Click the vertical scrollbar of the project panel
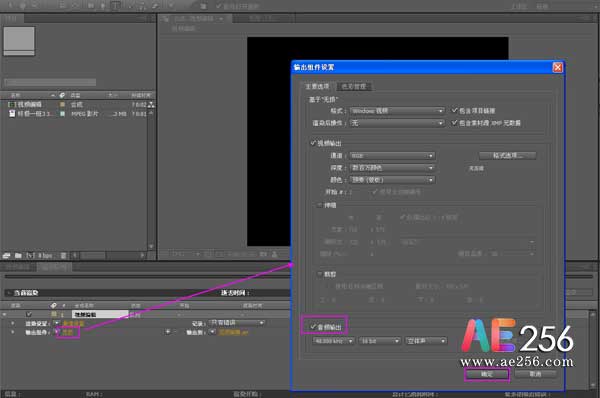Viewport: 600px width, 398px height. [x=151, y=180]
